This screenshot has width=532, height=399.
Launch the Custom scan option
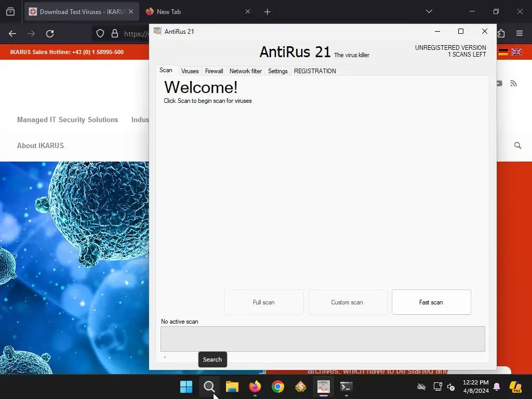click(348, 302)
